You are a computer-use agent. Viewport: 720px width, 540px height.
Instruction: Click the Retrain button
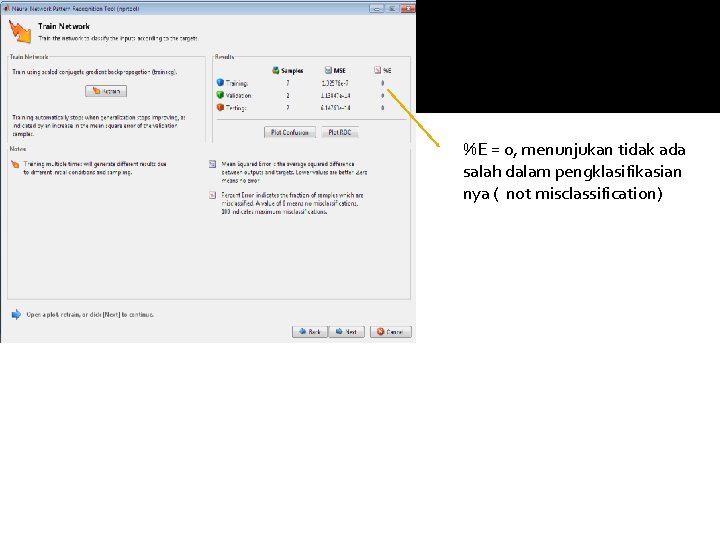tap(106, 91)
